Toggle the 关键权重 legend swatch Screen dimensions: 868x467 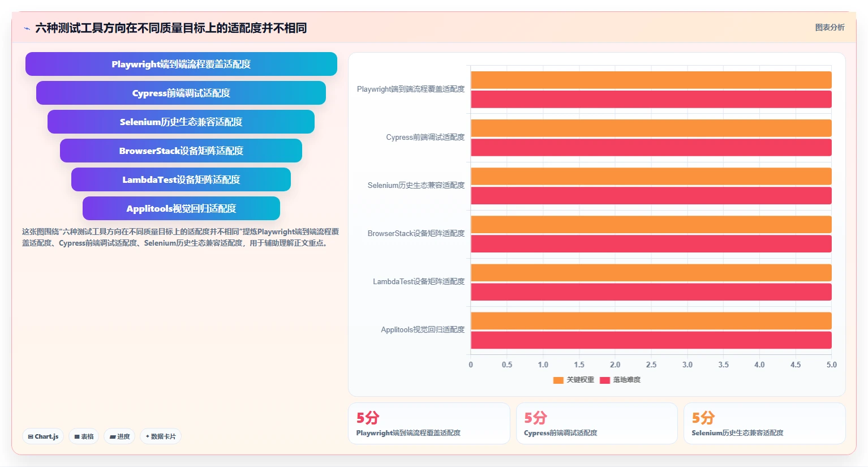pos(558,380)
